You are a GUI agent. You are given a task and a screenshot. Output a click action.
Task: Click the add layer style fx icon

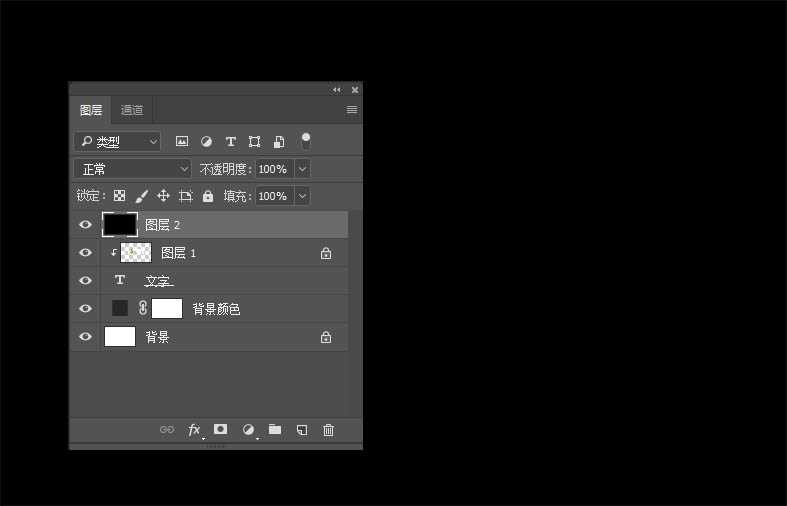pos(194,430)
